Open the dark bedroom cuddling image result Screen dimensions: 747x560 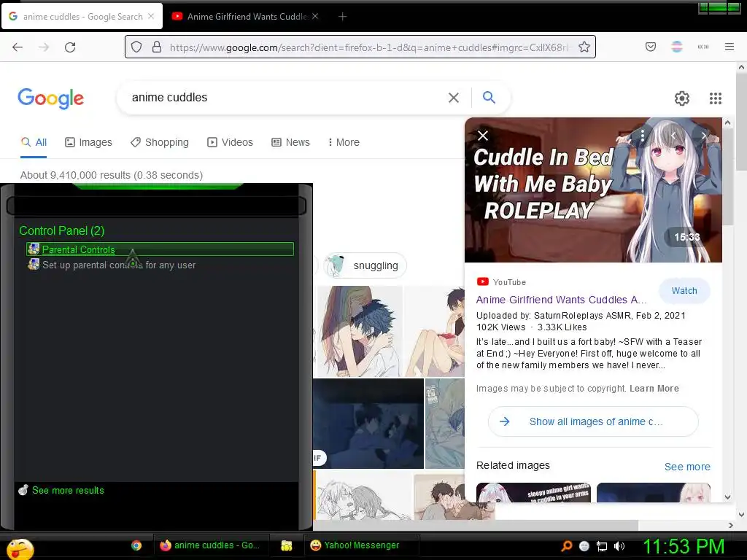[368, 424]
